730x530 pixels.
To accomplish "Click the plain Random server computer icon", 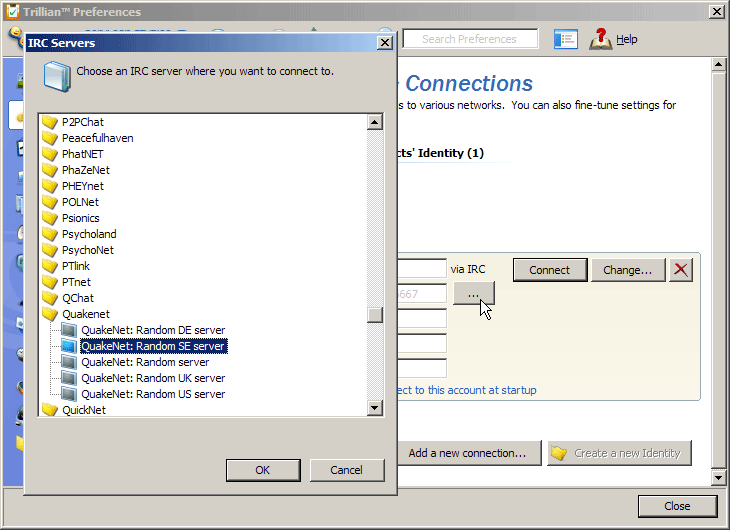I will [69, 362].
